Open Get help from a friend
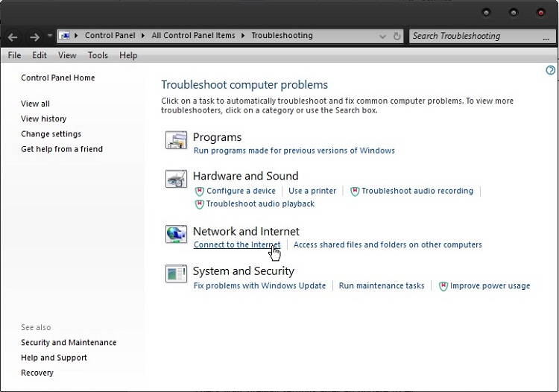Image resolution: width=559 pixels, height=392 pixels. (62, 149)
